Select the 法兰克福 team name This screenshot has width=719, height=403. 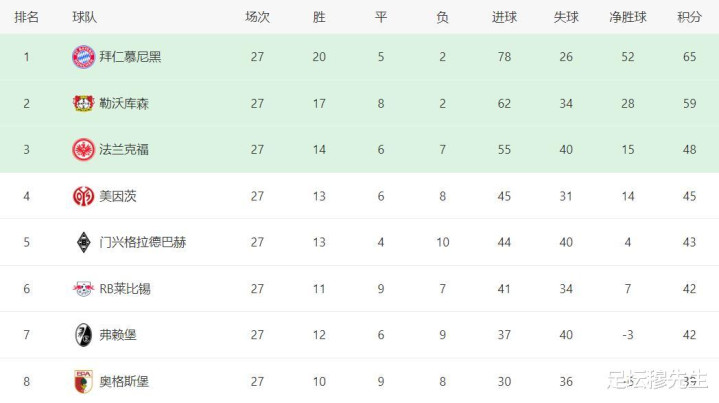[x=124, y=149]
